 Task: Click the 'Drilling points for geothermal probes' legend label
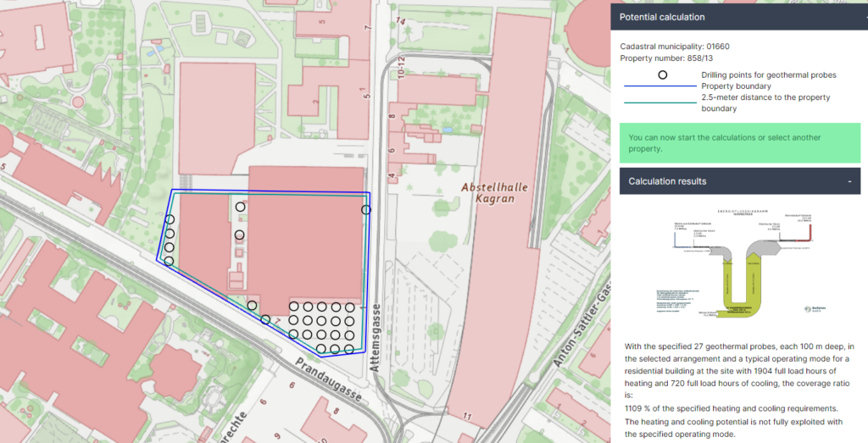pyautogui.click(x=768, y=75)
